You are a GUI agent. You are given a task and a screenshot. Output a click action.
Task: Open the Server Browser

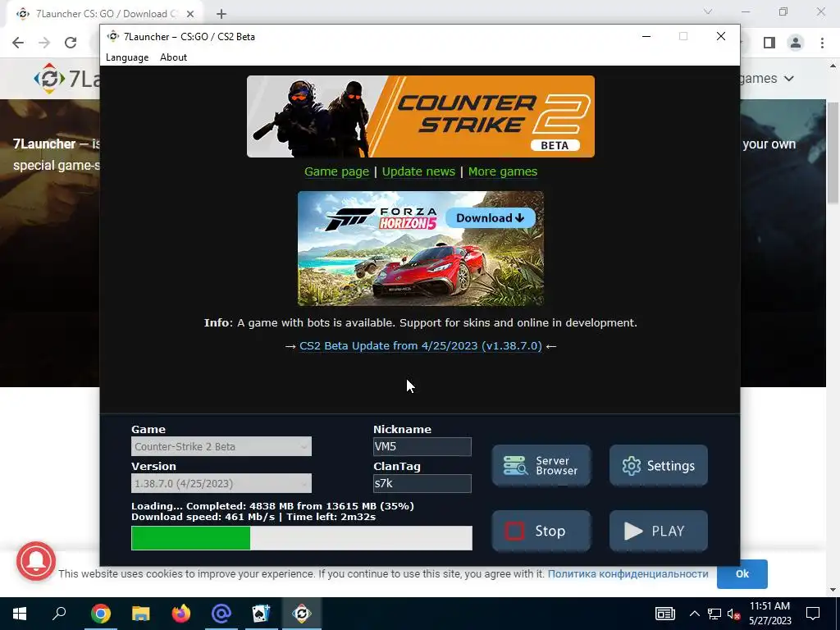coord(541,466)
